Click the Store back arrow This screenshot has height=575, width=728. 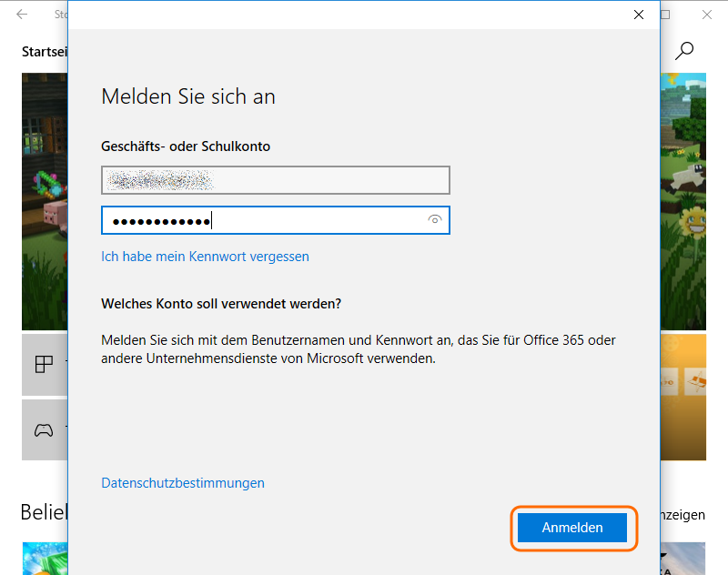click(22, 15)
